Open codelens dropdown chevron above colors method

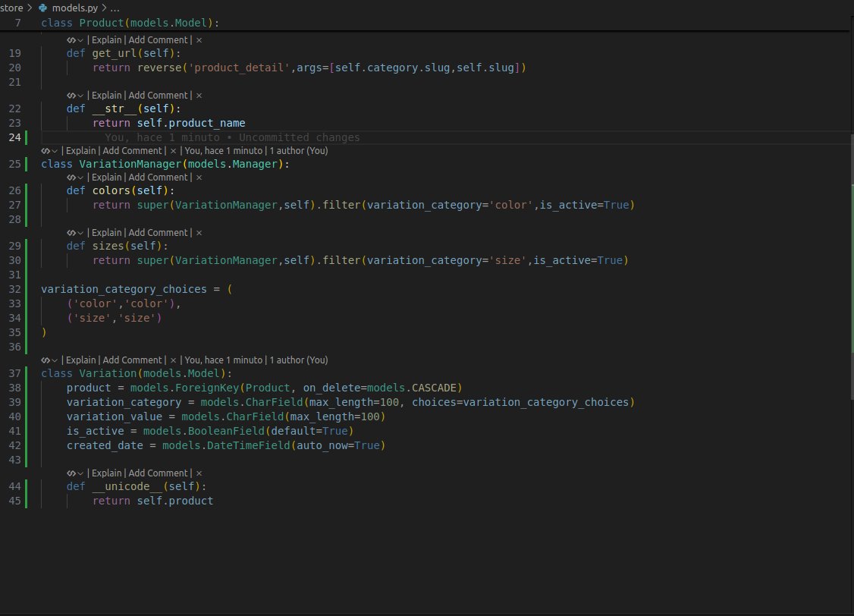click(80, 178)
